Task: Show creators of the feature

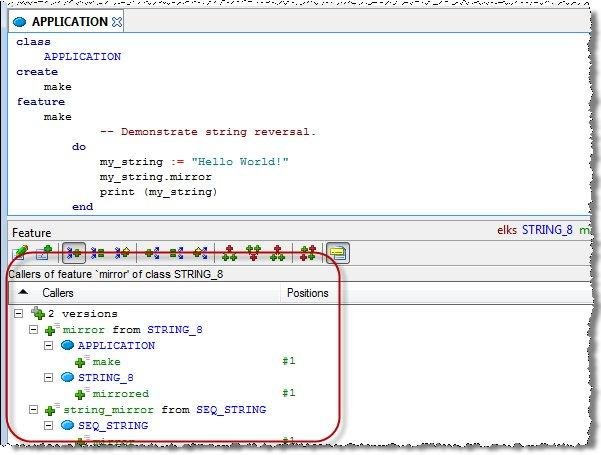Action: 122,253
